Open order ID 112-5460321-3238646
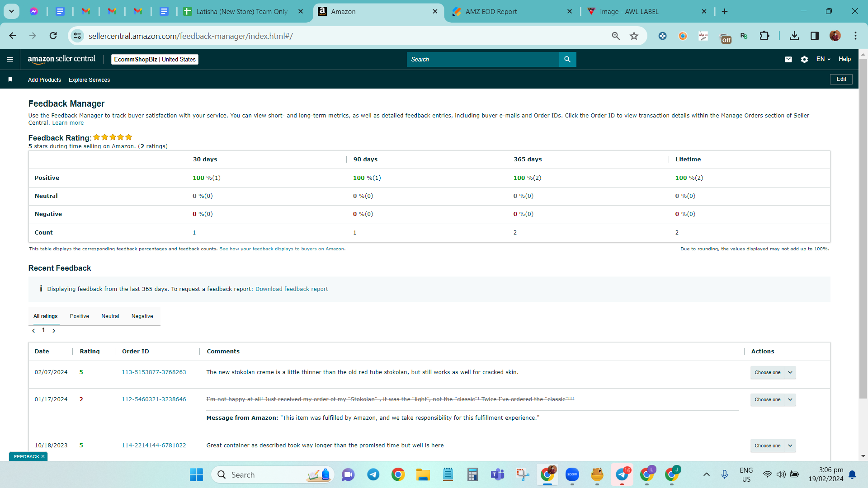 (154, 399)
